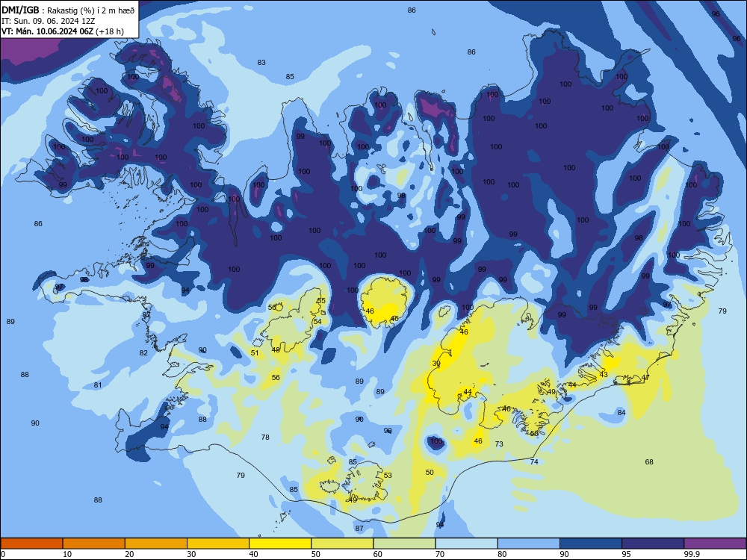Select the '43' humidity value
Viewport: 747px width, 560px height.
(x=604, y=374)
